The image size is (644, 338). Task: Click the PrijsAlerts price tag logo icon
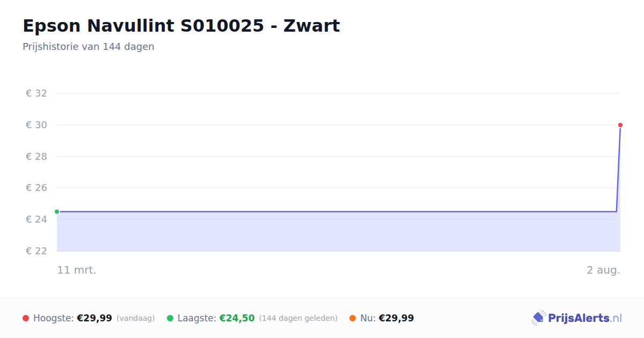(539, 318)
